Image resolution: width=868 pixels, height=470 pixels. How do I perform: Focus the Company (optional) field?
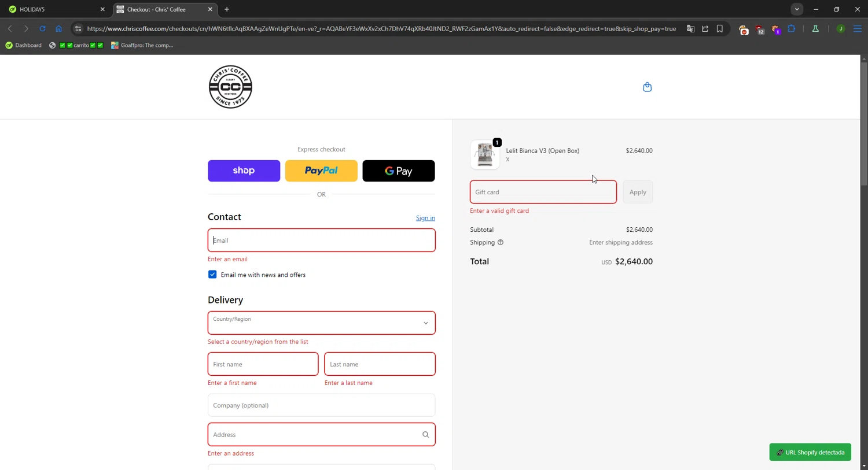click(x=321, y=405)
